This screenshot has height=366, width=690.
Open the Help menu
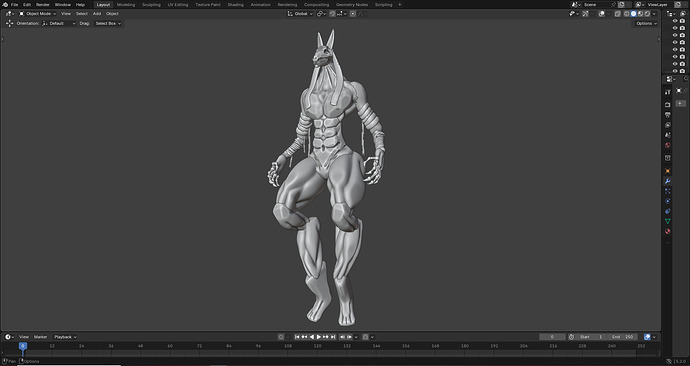pos(80,4)
